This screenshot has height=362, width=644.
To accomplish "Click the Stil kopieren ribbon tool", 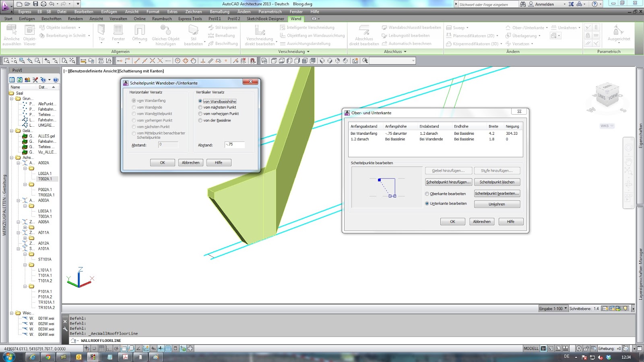I will coord(223,27).
